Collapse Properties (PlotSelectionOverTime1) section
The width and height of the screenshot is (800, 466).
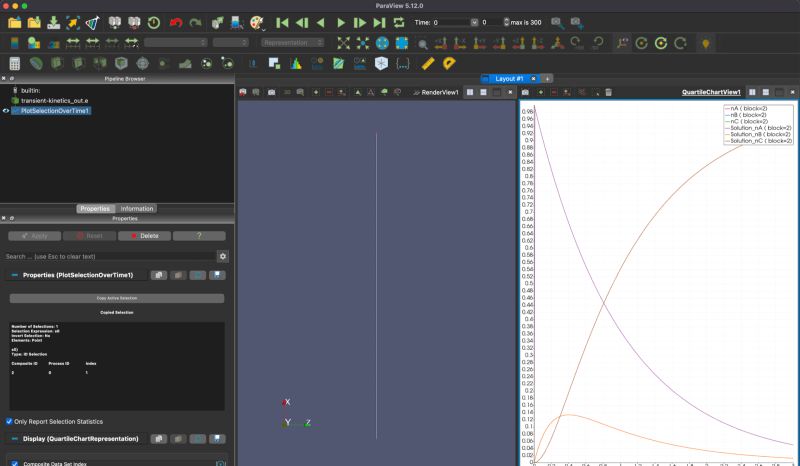(14, 275)
